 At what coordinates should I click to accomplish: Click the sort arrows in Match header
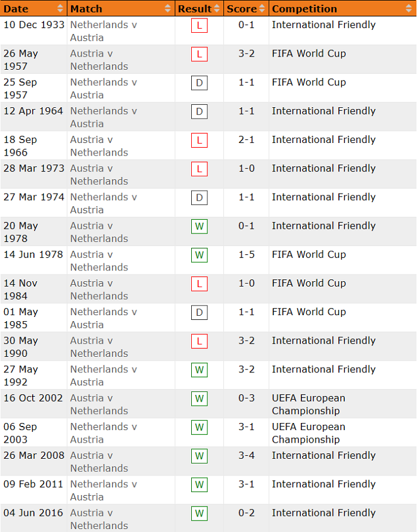click(x=168, y=8)
